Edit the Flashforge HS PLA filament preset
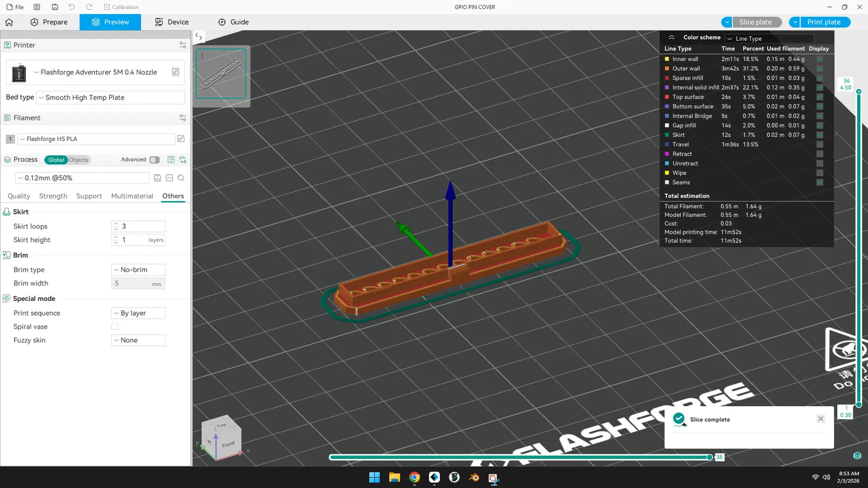 181,139
